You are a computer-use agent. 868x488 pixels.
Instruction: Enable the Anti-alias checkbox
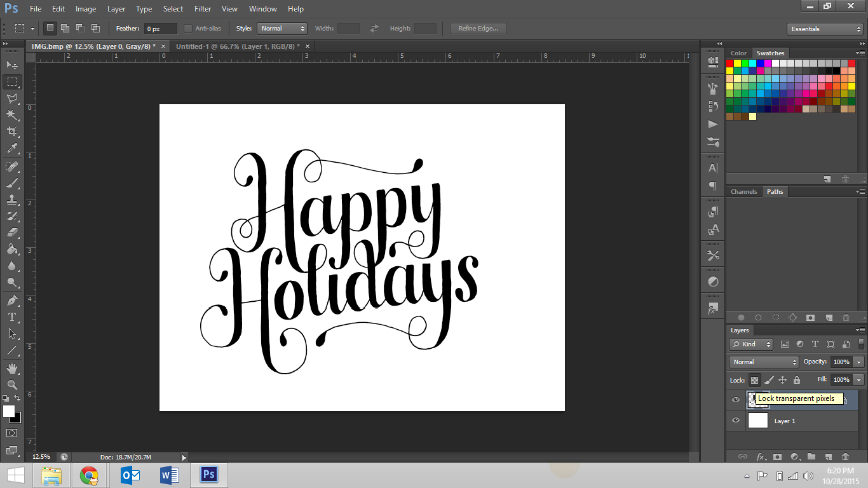pos(188,29)
